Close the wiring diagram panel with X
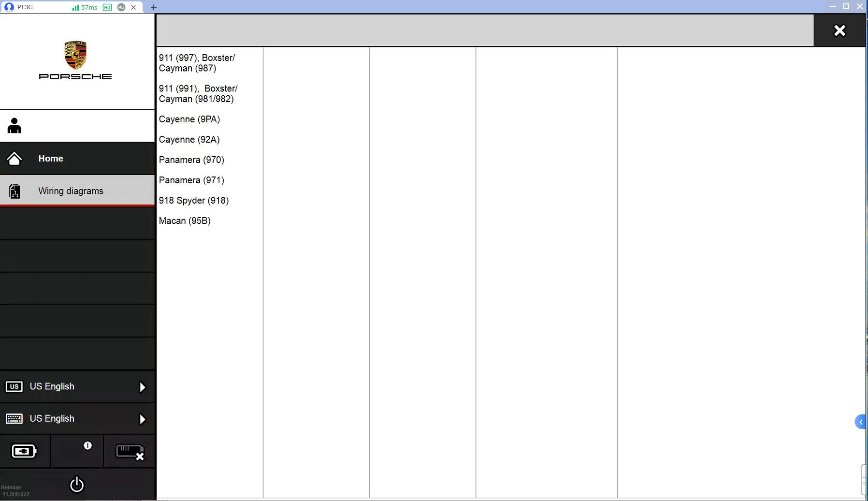Viewport: 868px width, 501px height. click(x=839, y=30)
